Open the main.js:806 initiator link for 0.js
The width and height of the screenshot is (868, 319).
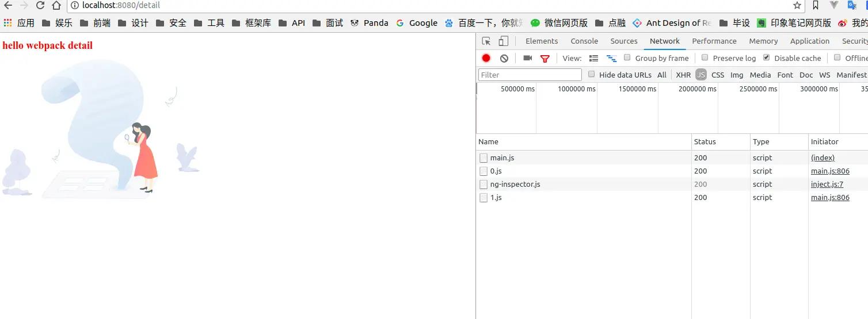pyautogui.click(x=830, y=171)
